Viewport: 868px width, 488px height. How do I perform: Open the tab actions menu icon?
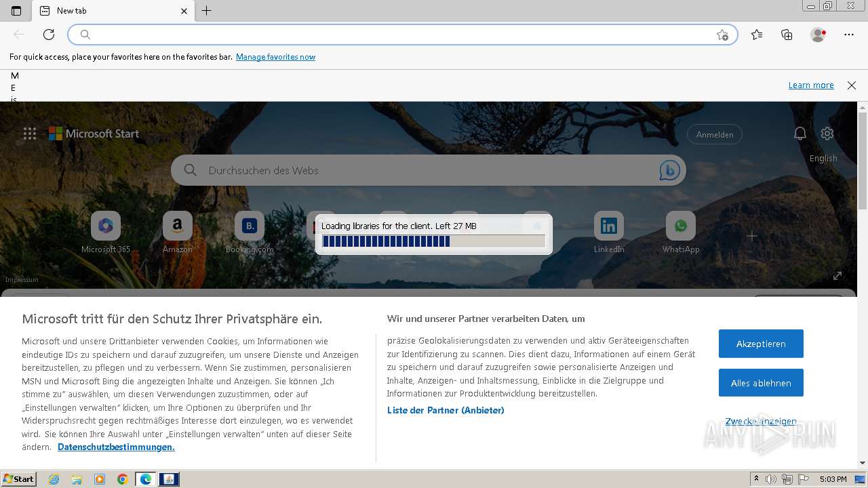coord(16,11)
